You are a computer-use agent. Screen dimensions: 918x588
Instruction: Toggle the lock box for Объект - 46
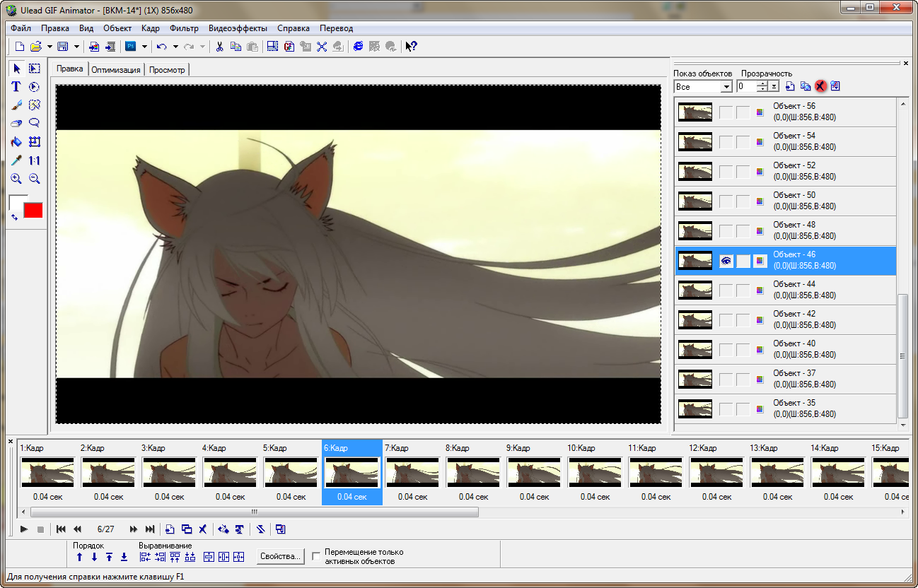click(743, 261)
